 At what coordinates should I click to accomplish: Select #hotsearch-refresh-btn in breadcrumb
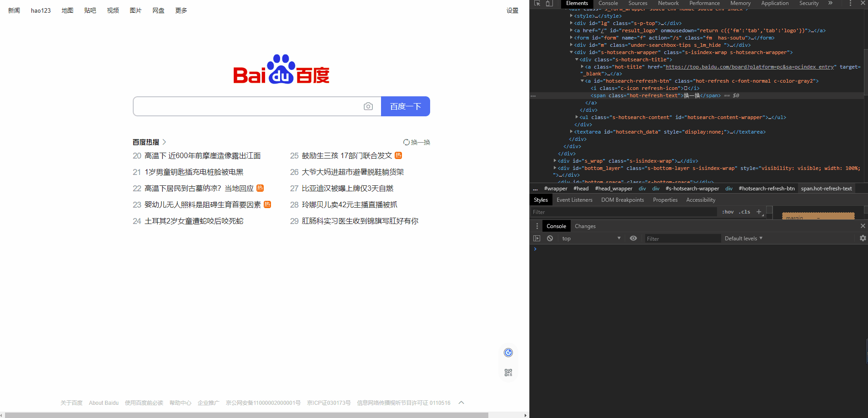pyautogui.click(x=767, y=189)
